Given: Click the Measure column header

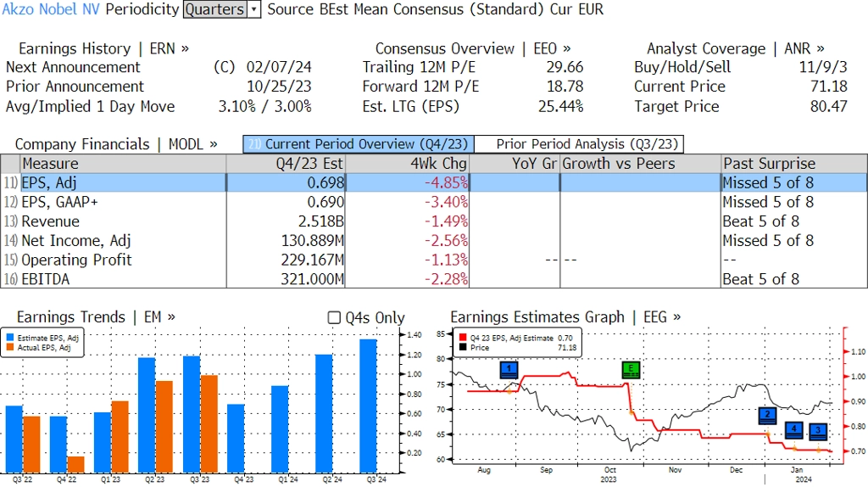Looking at the screenshot, I should [123, 164].
